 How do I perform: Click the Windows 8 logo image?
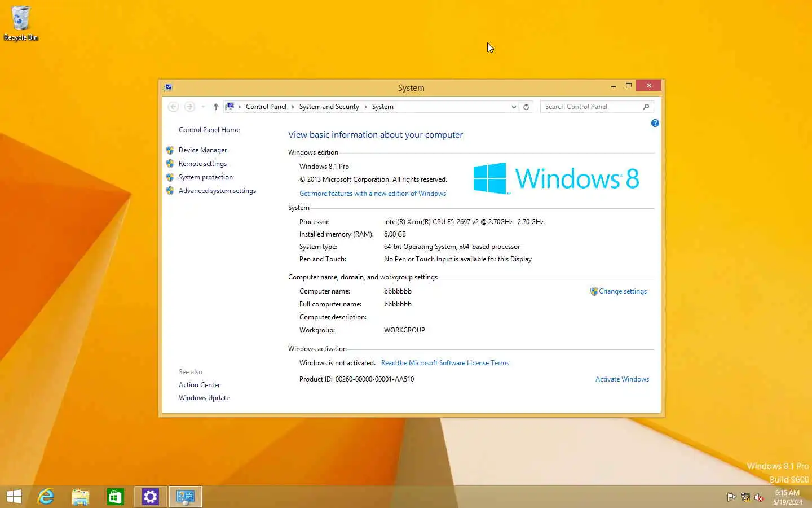(x=556, y=178)
